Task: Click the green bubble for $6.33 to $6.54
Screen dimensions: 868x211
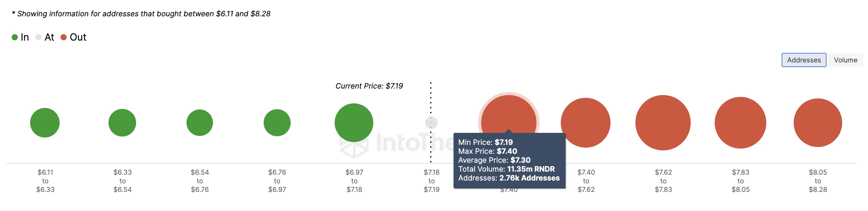Action: coord(122,123)
